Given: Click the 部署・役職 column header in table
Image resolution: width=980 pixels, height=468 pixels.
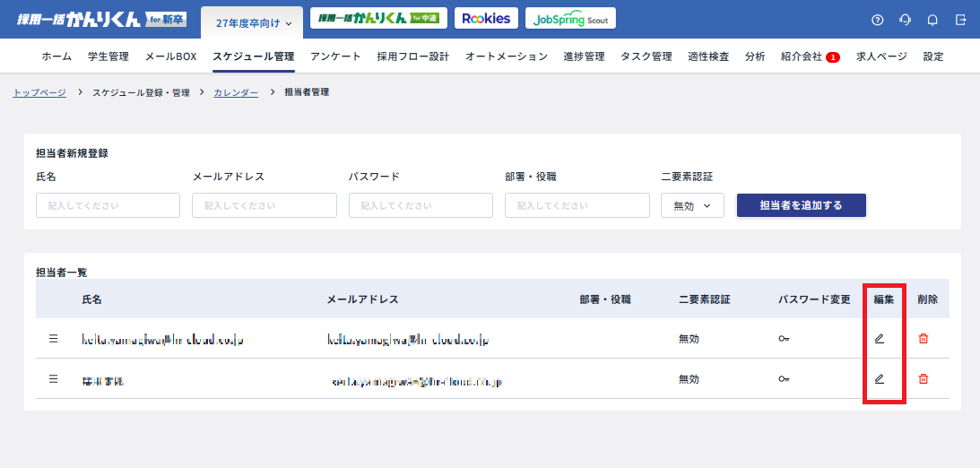Looking at the screenshot, I should coord(605,299).
